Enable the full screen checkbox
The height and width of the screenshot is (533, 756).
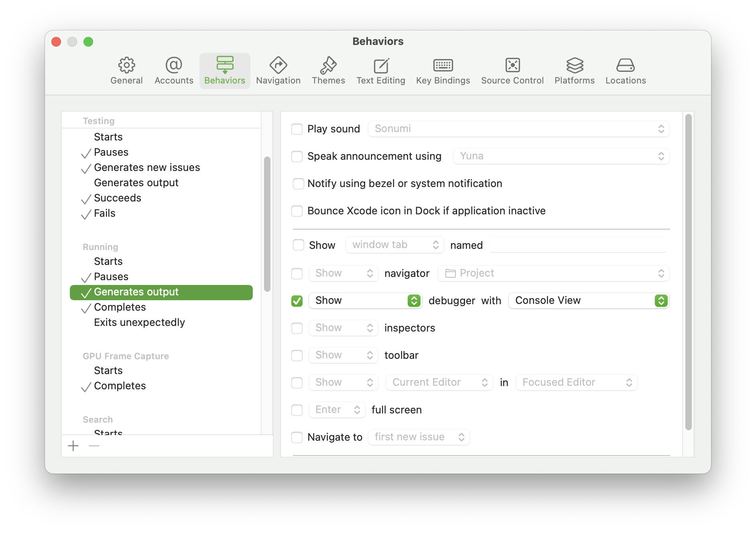click(297, 410)
